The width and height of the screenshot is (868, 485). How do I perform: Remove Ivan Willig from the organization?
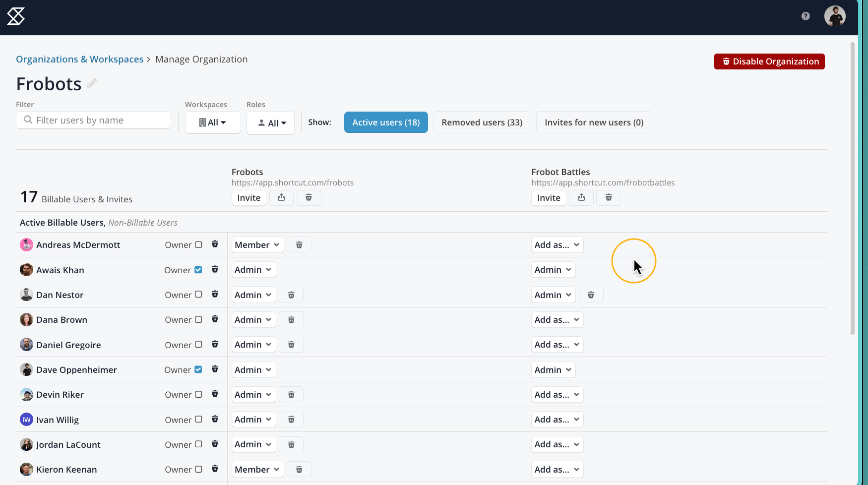215,419
